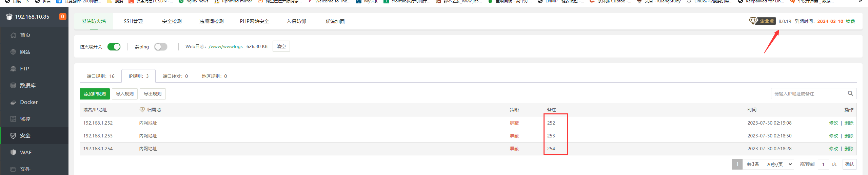Click the diamond icon beside 归属地 header
The width and height of the screenshot is (868, 175).
coord(142,110)
